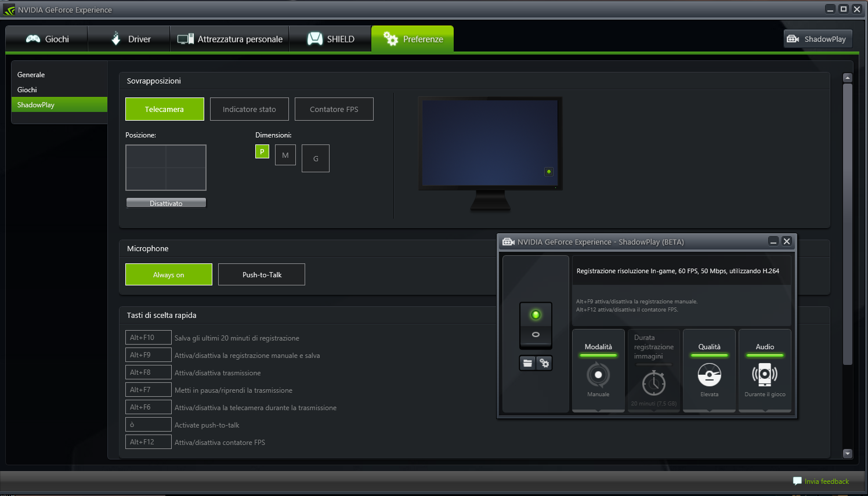Viewport: 868px width, 496px height.
Task: Expand the Durata registrazione immagini selector
Action: coord(654,371)
